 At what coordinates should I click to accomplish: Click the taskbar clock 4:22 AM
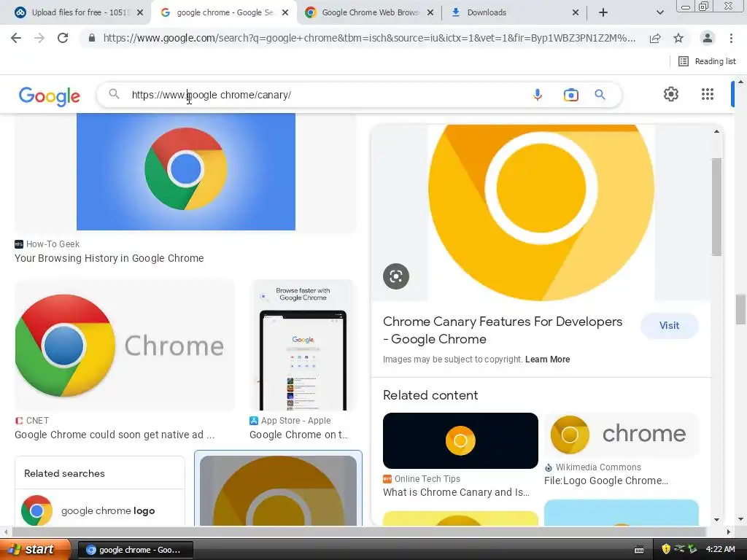720,549
